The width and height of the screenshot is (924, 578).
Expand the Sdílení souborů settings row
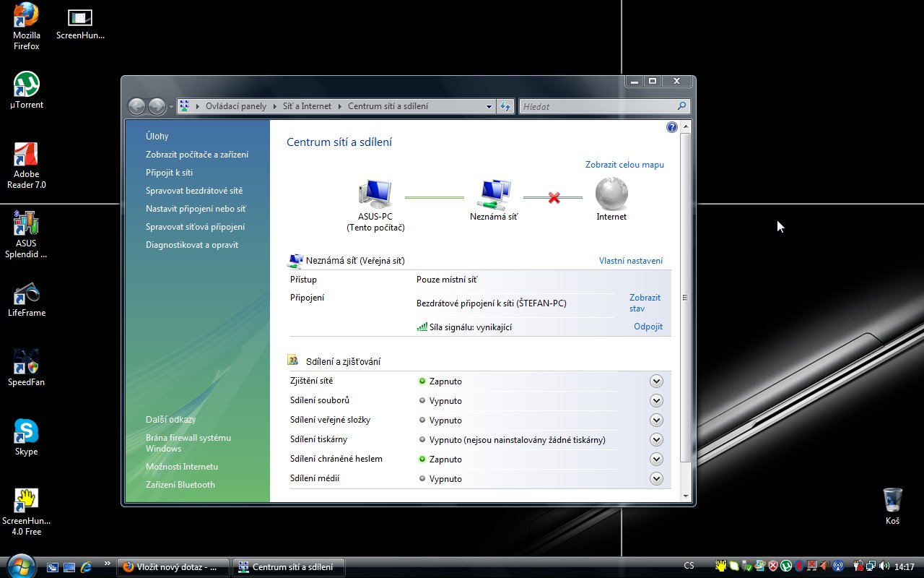point(656,401)
